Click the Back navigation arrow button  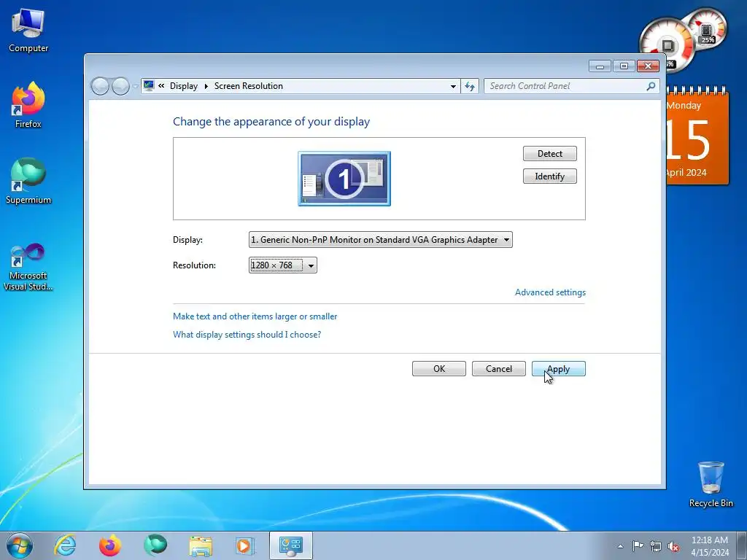click(x=100, y=86)
